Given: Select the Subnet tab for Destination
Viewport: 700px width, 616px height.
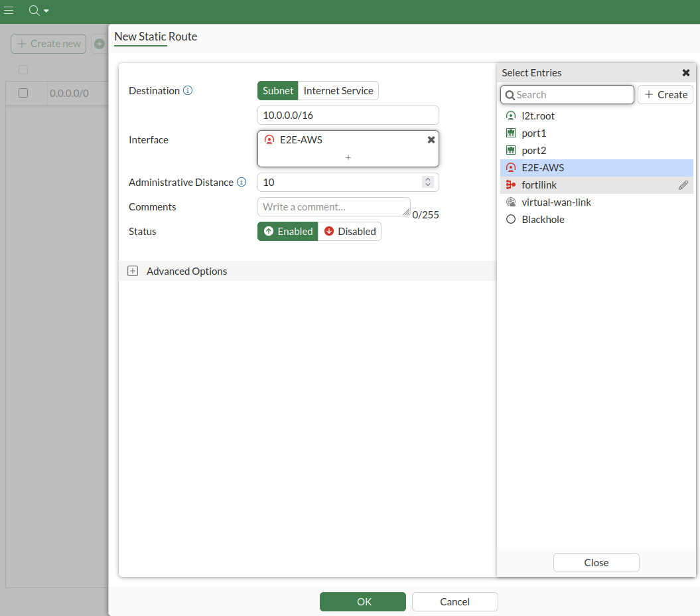Looking at the screenshot, I should [x=277, y=90].
